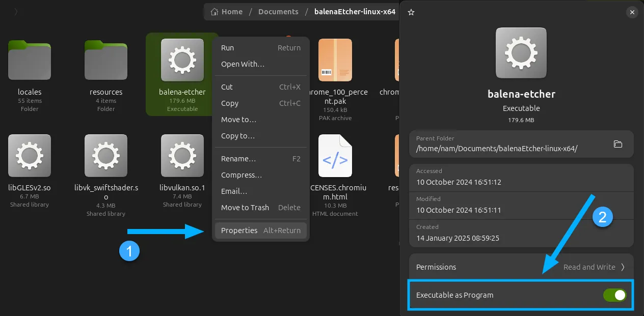Go to Documents in the path bar
This screenshot has height=316, width=644.
click(278, 12)
